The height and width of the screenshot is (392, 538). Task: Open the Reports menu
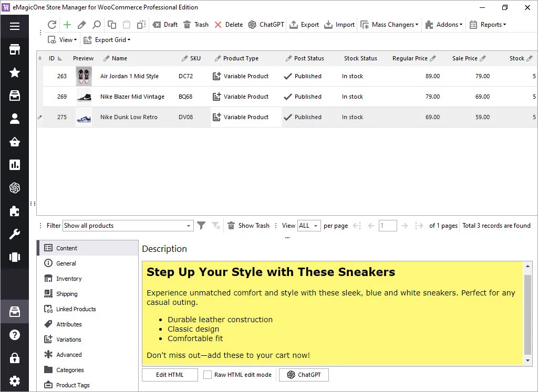tap(489, 24)
